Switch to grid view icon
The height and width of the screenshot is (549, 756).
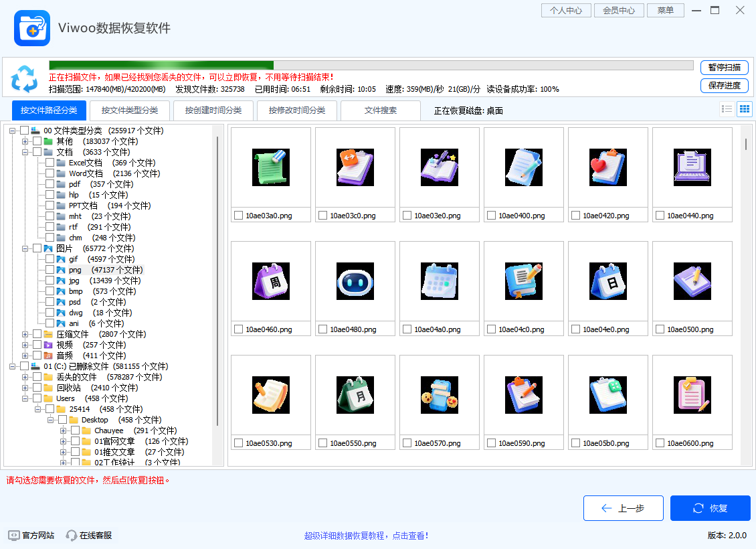click(x=744, y=108)
